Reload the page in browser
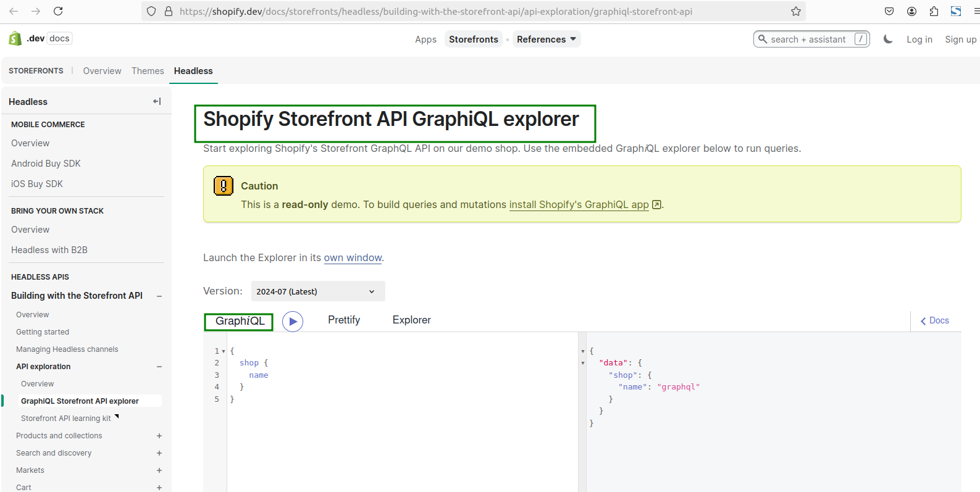Viewport: 980px width, 492px height. point(58,11)
